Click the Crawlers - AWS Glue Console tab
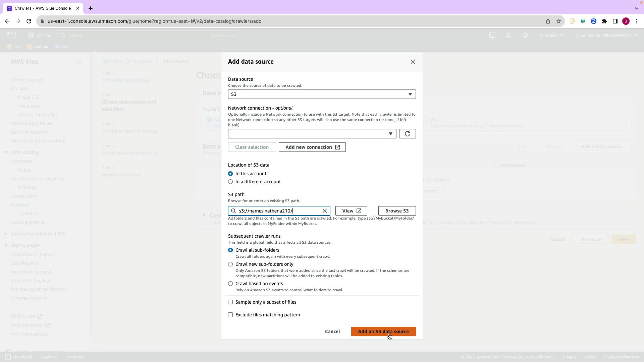The width and height of the screenshot is (644, 362). pyautogui.click(x=43, y=8)
